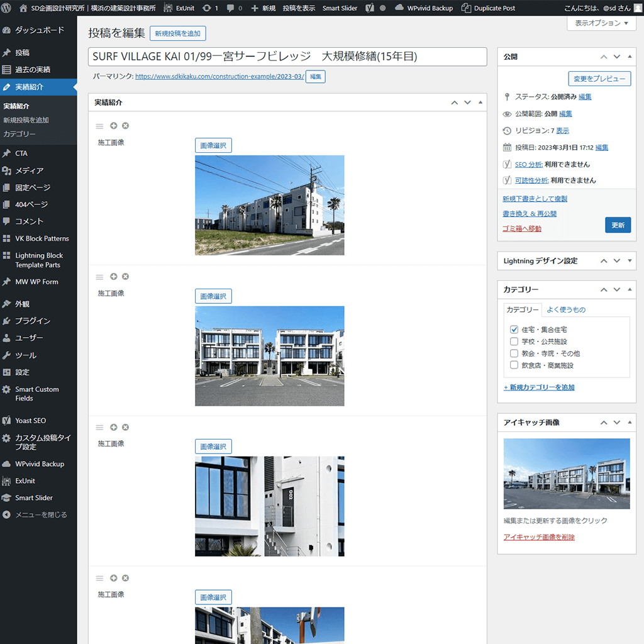Click 書き換え & 再公開 link
The height and width of the screenshot is (644, 644).
530,214
